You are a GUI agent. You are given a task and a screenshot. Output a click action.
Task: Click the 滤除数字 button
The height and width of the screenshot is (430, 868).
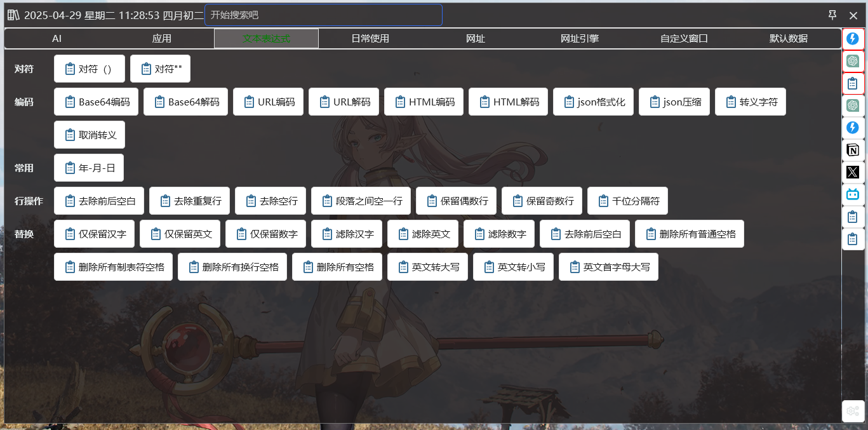pyautogui.click(x=499, y=234)
